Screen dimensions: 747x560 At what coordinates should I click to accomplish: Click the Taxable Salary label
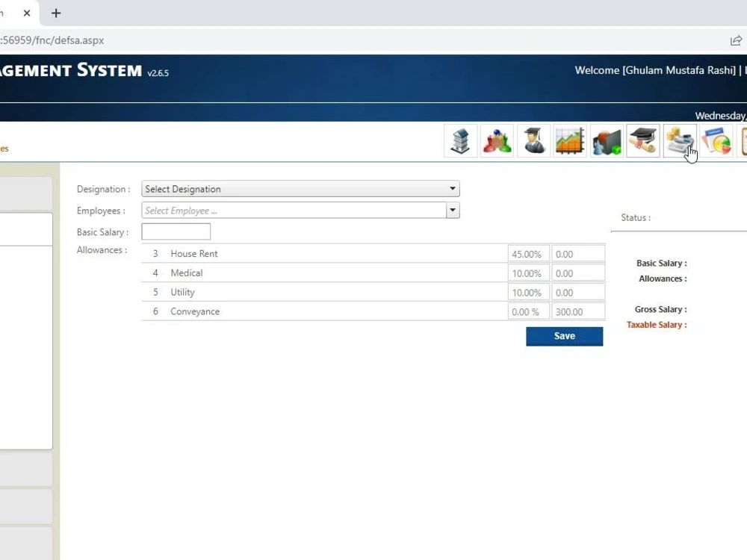[657, 325]
